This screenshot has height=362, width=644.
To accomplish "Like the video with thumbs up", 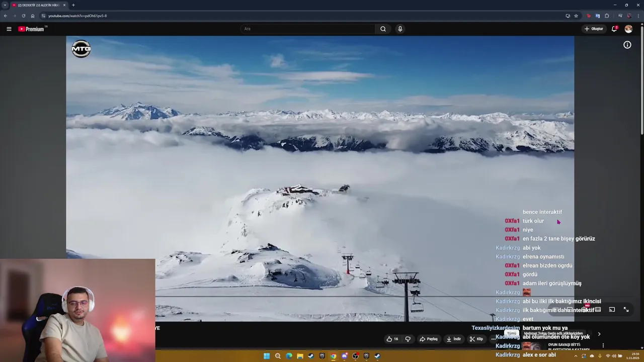I will click(x=392, y=339).
